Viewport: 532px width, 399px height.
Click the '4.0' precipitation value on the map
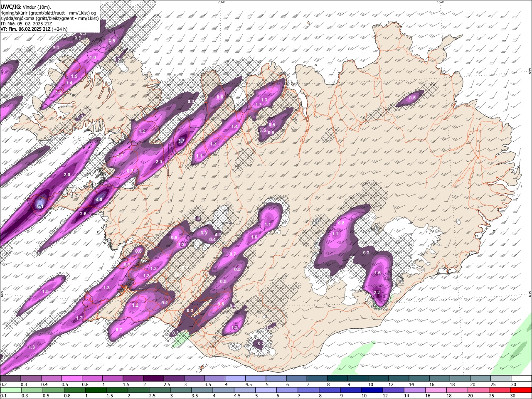point(99,199)
